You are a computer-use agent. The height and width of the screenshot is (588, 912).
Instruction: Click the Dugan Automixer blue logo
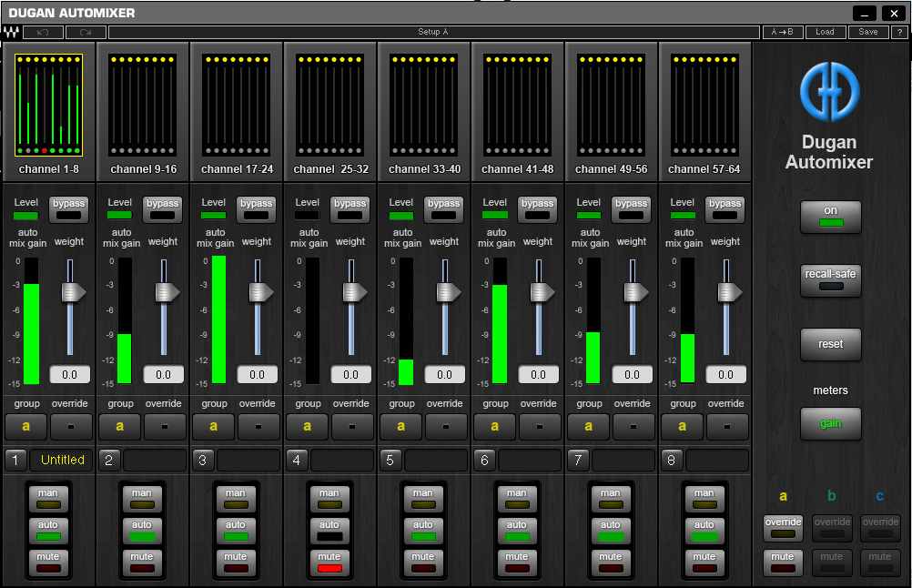tap(829, 92)
